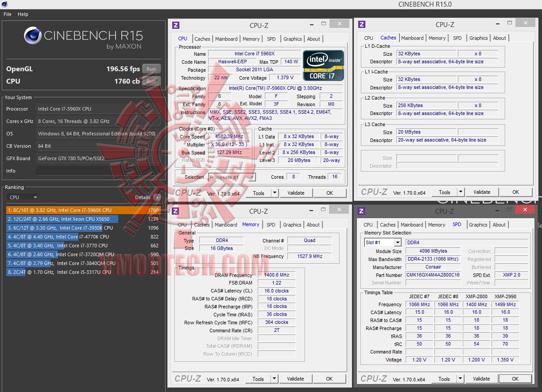This screenshot has width=542, height=392.
Task: Expand Tools arrow in CPU-Z CPU-tab window
Action: (x=275, y=193)
